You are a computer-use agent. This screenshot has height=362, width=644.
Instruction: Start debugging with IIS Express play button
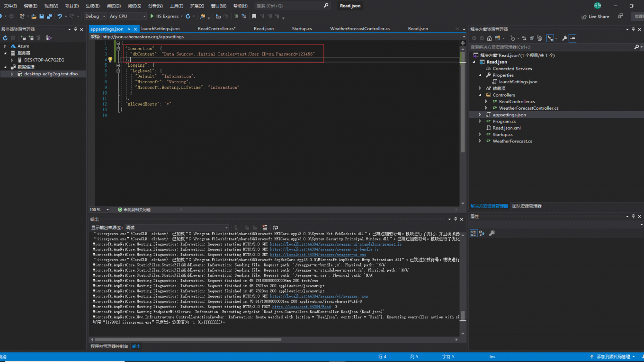pos(152,16)
